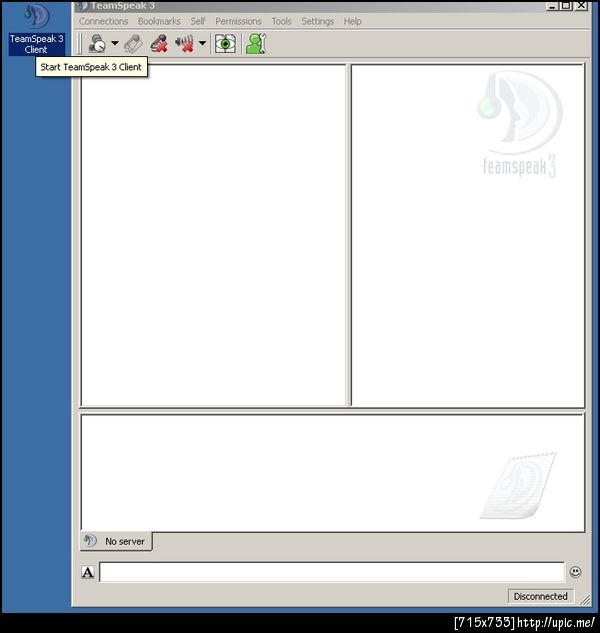Click the Disconnected status indicator
600x633 pixels.
(541, 596)
